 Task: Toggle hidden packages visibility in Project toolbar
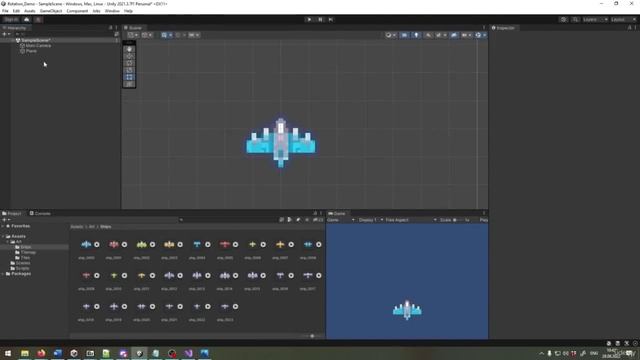coord(318,220)
